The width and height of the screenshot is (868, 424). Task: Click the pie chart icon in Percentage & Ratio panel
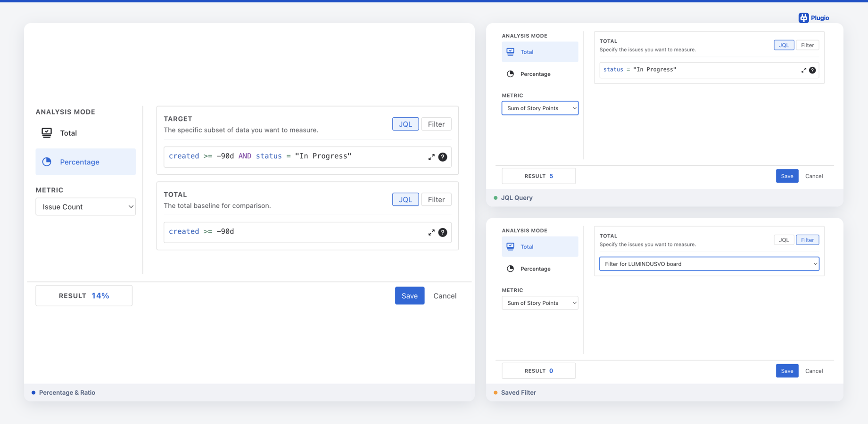[47, 162]
